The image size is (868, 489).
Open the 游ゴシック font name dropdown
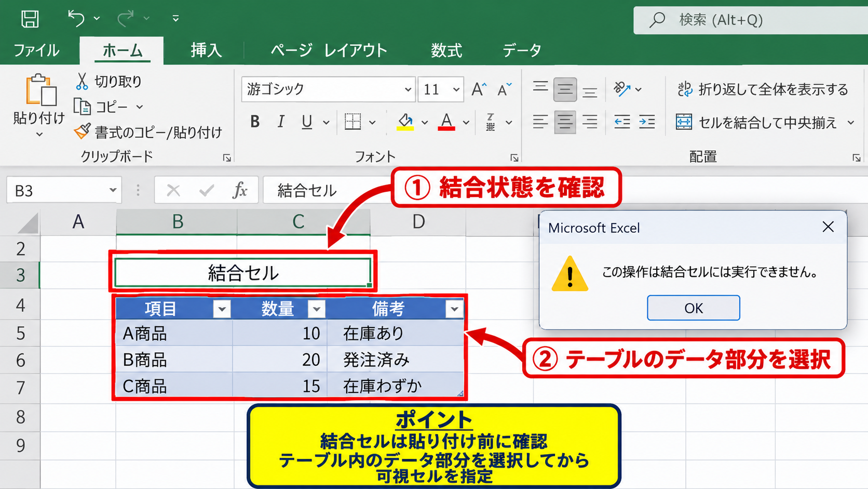pyautogui.click(x=408, y=89)
